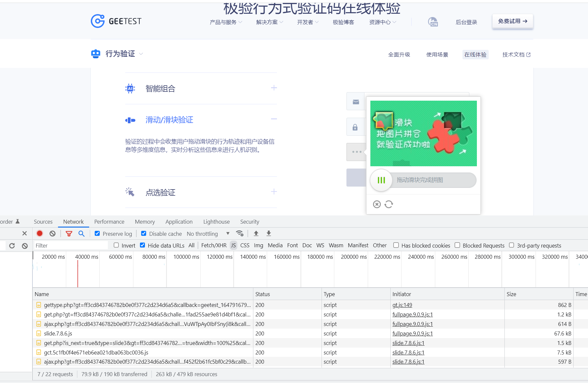588x383 pixels.
Task: Toggle Disable cache checkbox
Action: (x=144, y=233)
